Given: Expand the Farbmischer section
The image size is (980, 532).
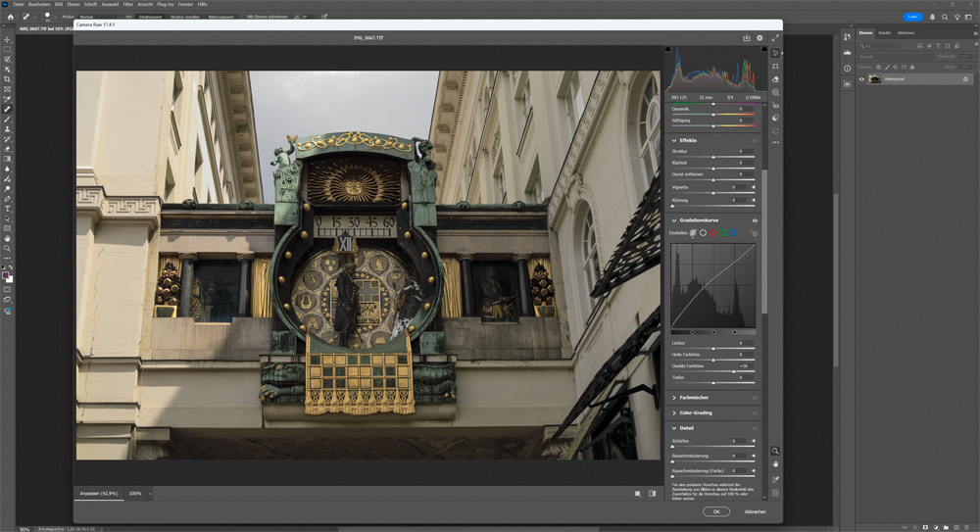Looking at the screenshot, I should [674, 398].
